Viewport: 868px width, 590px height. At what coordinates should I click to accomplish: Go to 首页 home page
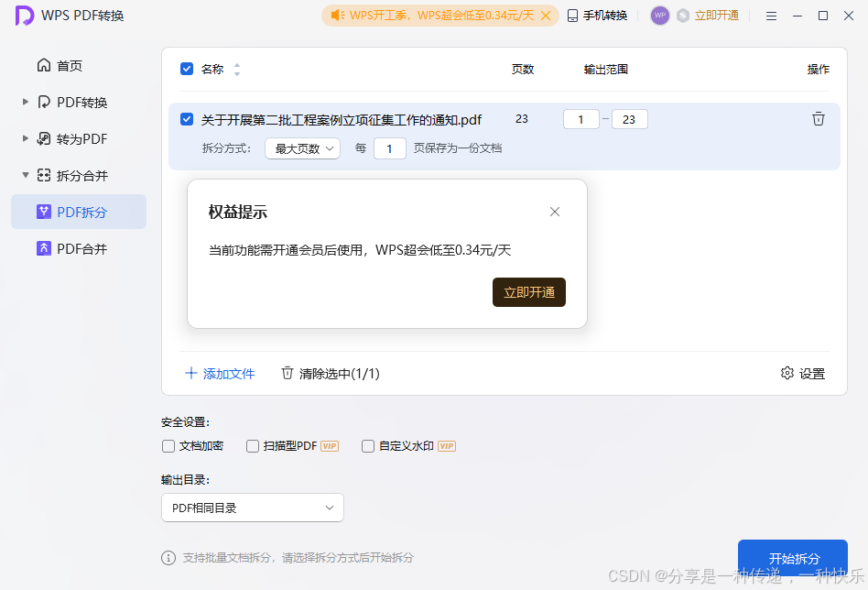60,66
